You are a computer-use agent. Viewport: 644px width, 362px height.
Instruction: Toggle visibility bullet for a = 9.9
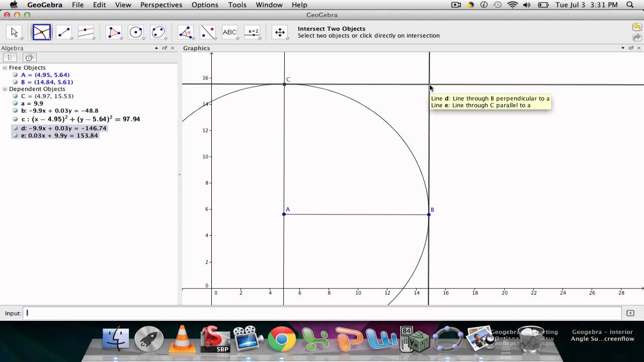(16, 103)
